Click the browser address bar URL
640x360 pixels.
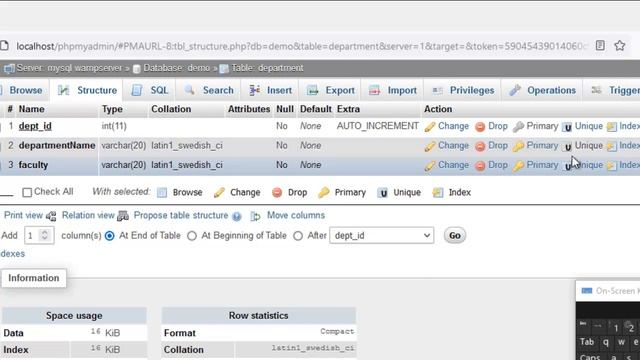click(302, 46)
